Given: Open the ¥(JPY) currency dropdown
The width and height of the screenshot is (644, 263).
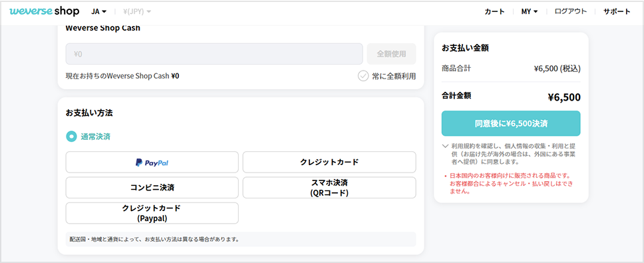Looking at the screenshot, I should (137, 11).
